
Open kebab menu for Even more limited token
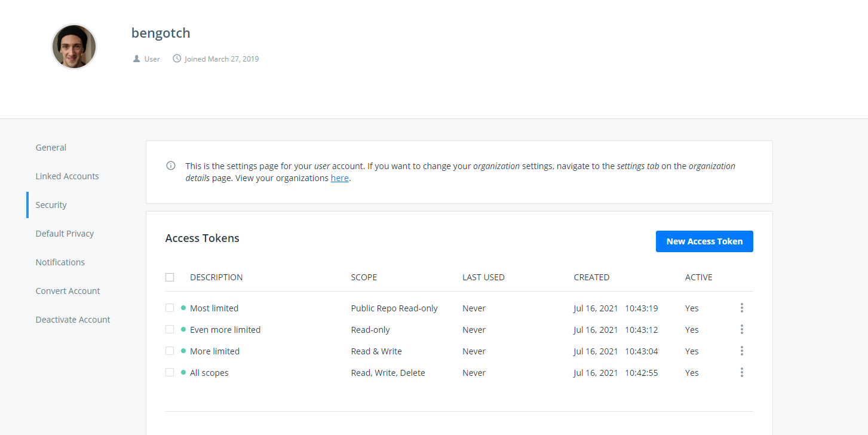[741, 329]
